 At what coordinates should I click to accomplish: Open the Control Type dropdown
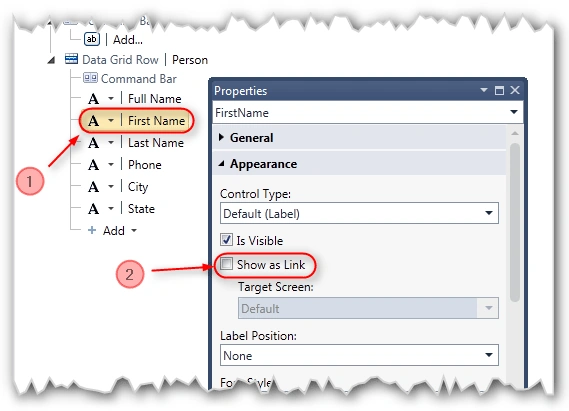359,213
